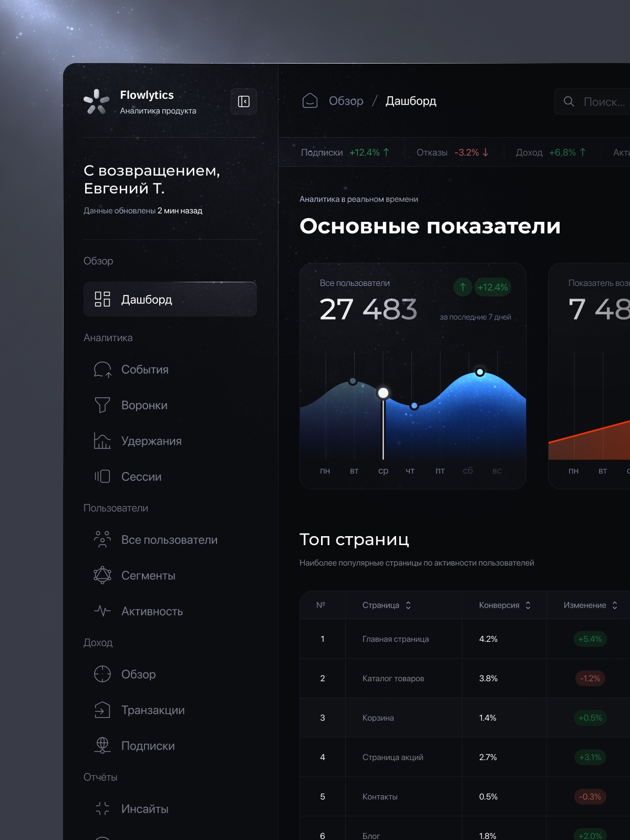The height and width of the screenshot is (840, 630).
Task: Click the 27 483 user count
Action: (x=368, y=309)
